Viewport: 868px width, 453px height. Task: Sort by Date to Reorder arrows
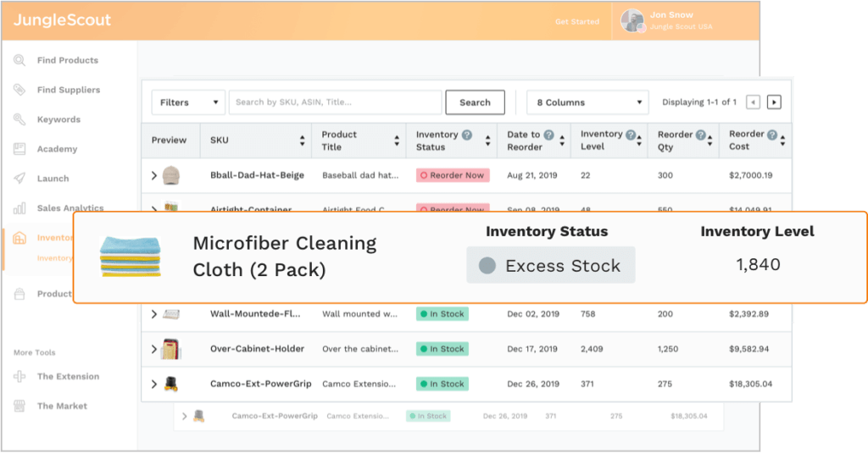coord(562,141)
